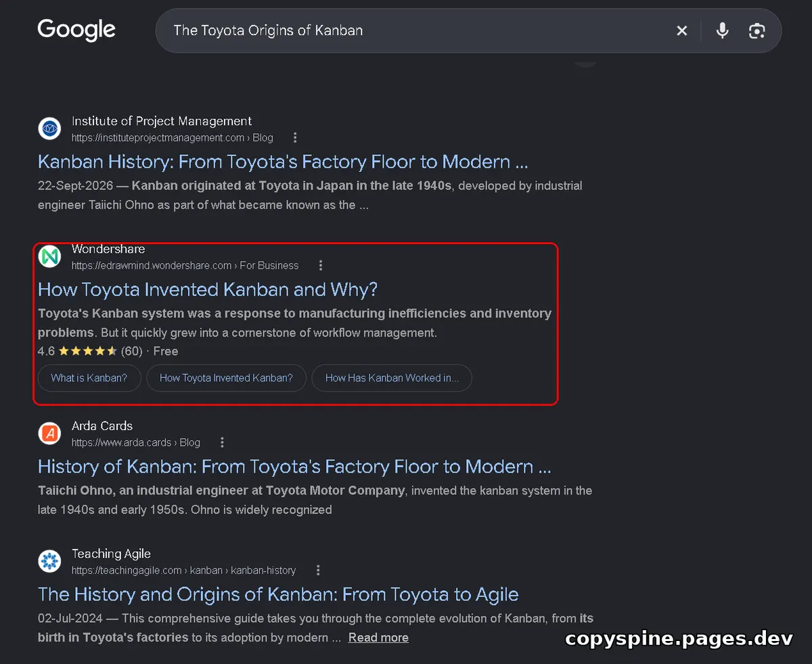Start voice search with microphone icon
The width and height of the screenshot is (812, 664).
pyautogui.click(x=723, y=30)
